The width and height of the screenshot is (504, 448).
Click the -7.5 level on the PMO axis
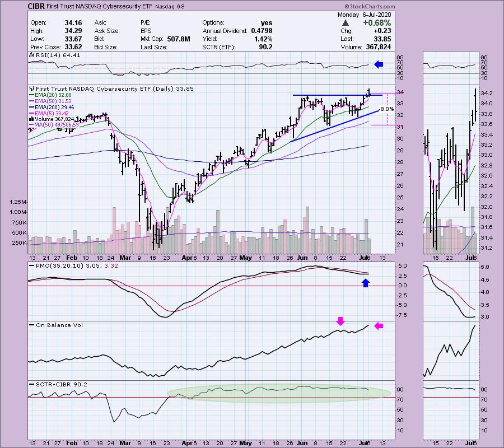(x=402, y=315)
